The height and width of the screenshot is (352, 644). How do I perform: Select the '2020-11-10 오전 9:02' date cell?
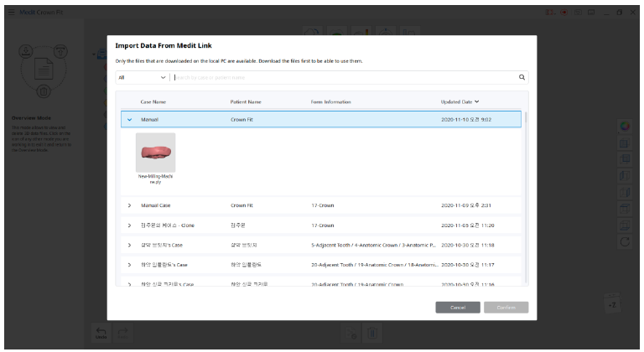(x=466, y=120)
